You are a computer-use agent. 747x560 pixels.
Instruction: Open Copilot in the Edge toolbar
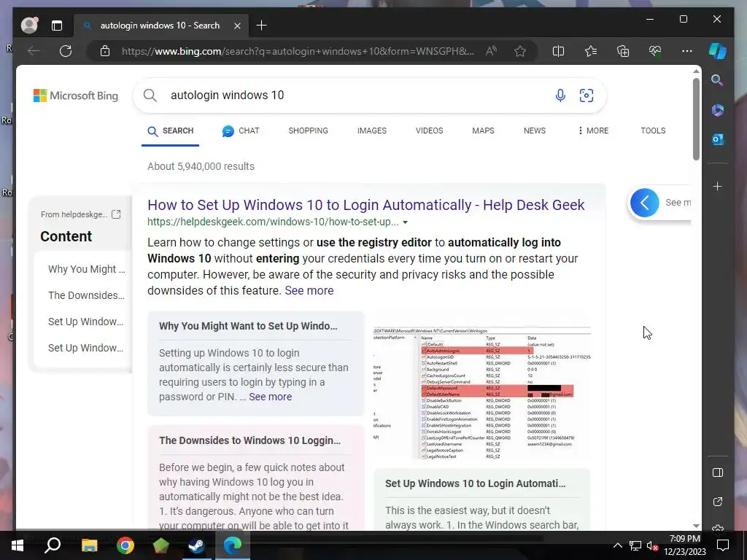pos(718,51)
